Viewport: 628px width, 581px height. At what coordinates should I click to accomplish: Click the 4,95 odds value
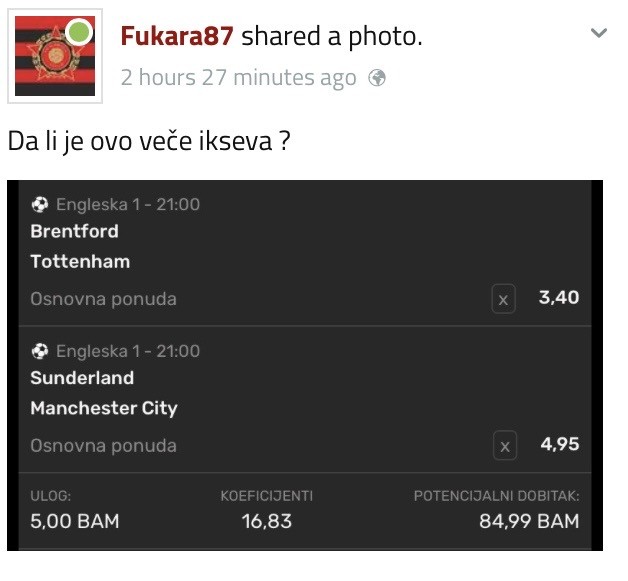[560, 444]
